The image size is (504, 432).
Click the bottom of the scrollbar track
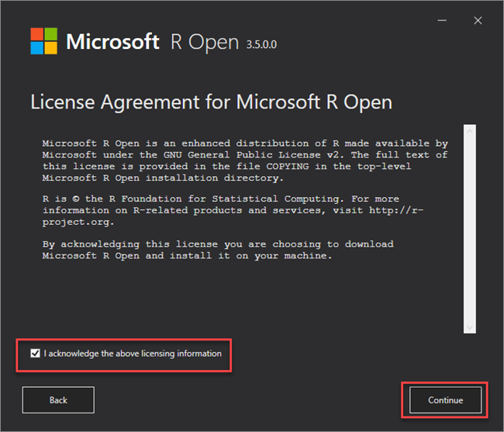coord(469,327)
